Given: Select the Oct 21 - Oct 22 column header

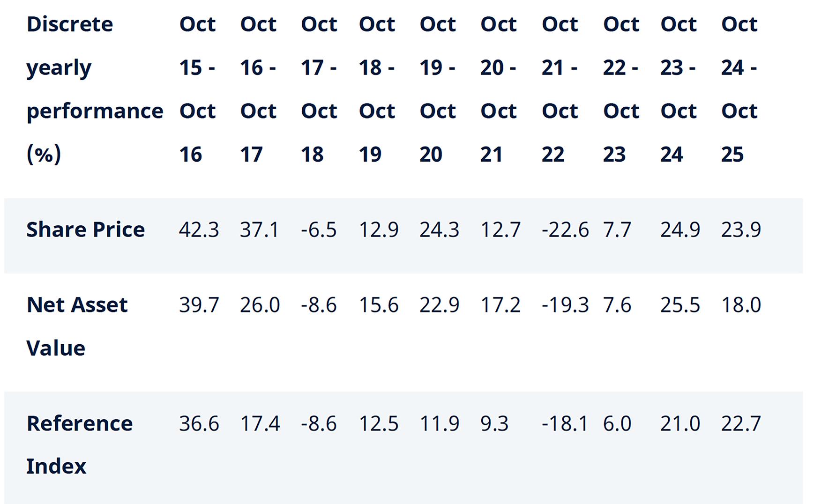Looking at the screenshot, I should [x=560, y=89].
